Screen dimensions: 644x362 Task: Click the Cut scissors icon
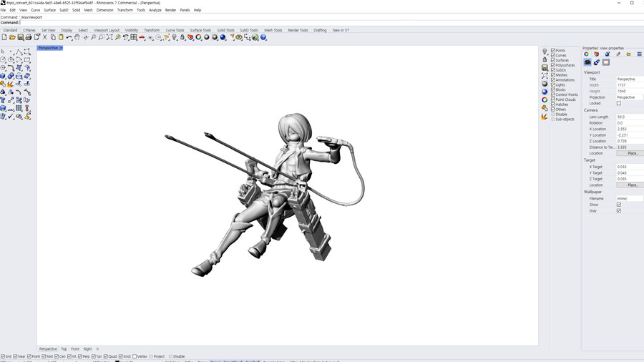pyautogui.click(x=45, y=37)
